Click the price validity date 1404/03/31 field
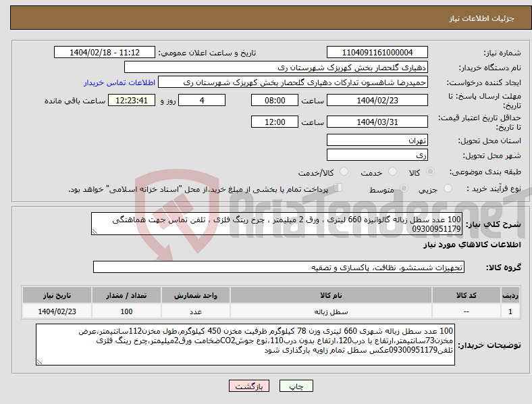 coord(377,122)
